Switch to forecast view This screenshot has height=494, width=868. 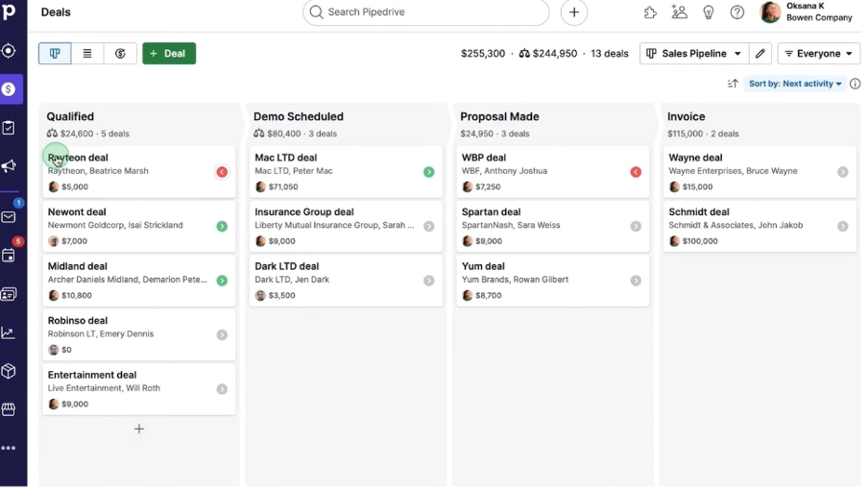tap(120, 53)
